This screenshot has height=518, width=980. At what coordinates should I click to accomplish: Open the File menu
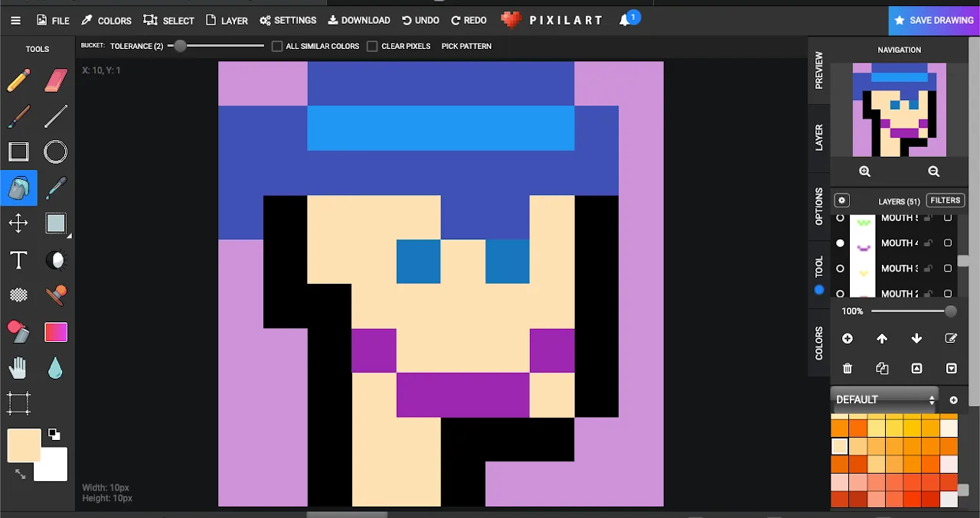53,21
